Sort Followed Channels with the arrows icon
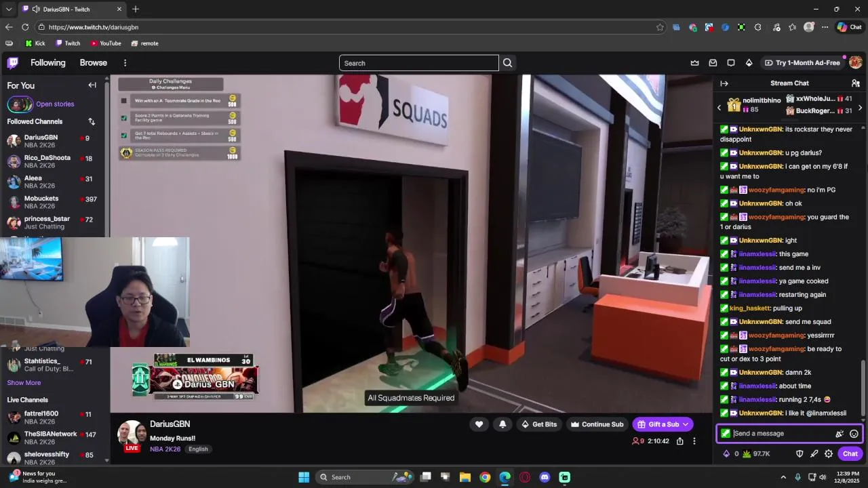This screenshot has width=868, height=488. pyautogui.click(x=92, y=121)
